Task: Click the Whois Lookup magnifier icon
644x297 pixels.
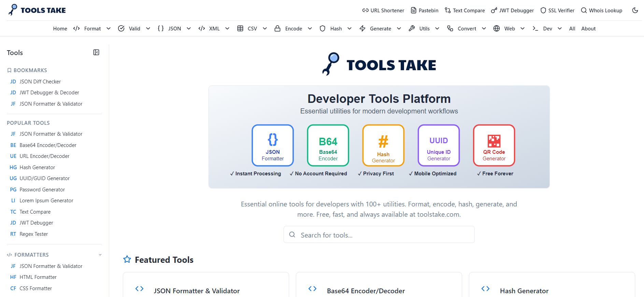Action: click(x=584, y=10)
